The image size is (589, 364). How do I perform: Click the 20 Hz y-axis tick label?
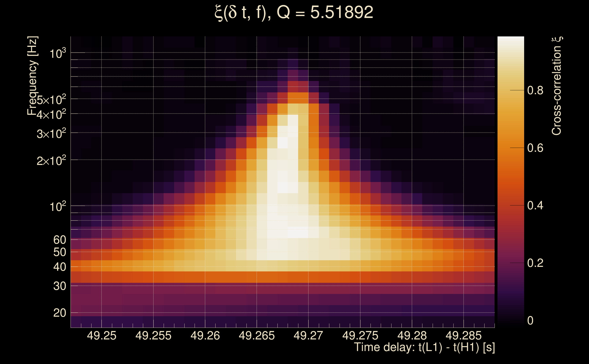pos(60,313)
